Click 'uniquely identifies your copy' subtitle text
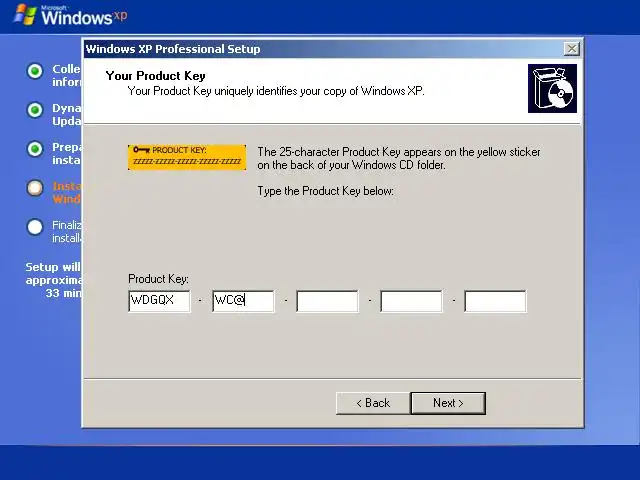The width and height of the screenshot is (640, 480). coord(276,91)
